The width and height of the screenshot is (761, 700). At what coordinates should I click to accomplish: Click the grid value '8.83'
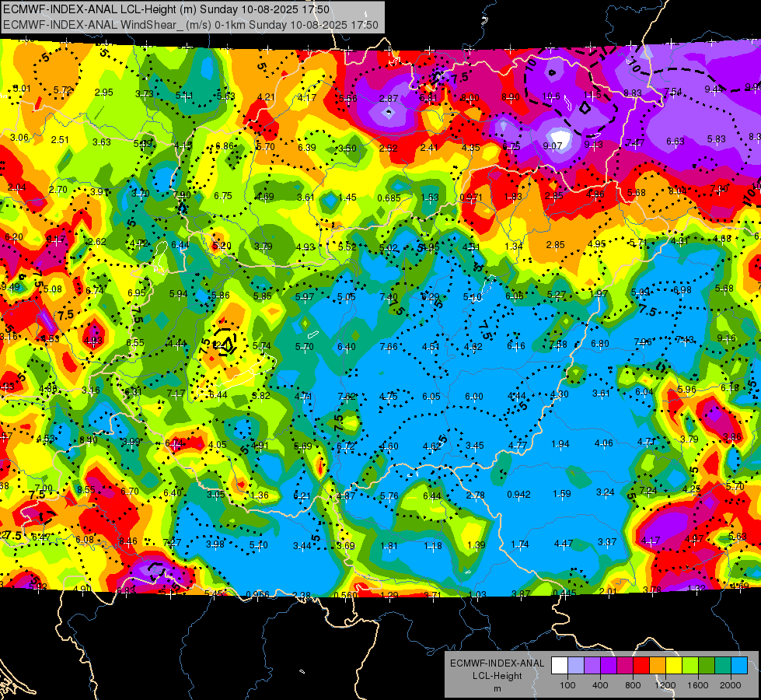(x=633, y=93)
